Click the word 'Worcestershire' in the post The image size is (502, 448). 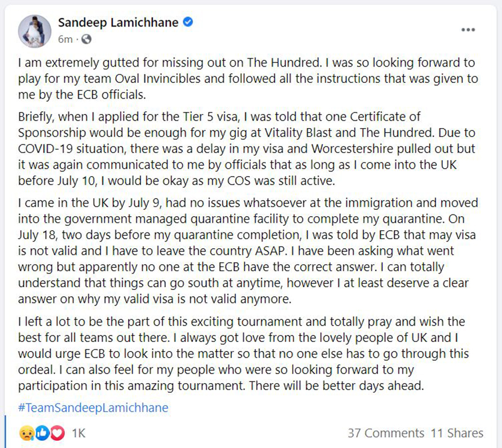tap(352, 149)
